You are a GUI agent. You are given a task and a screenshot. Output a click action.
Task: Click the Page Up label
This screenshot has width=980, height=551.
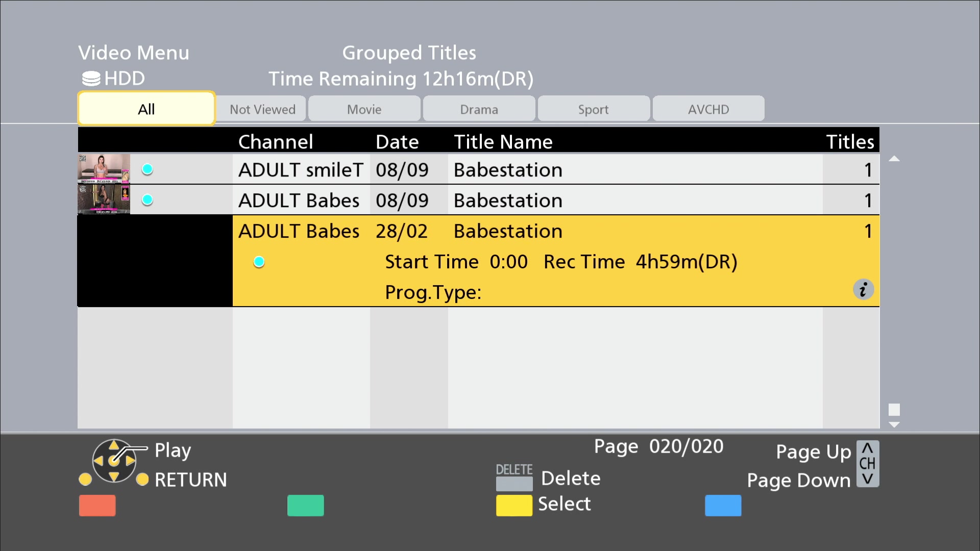(x=813, y=452)
